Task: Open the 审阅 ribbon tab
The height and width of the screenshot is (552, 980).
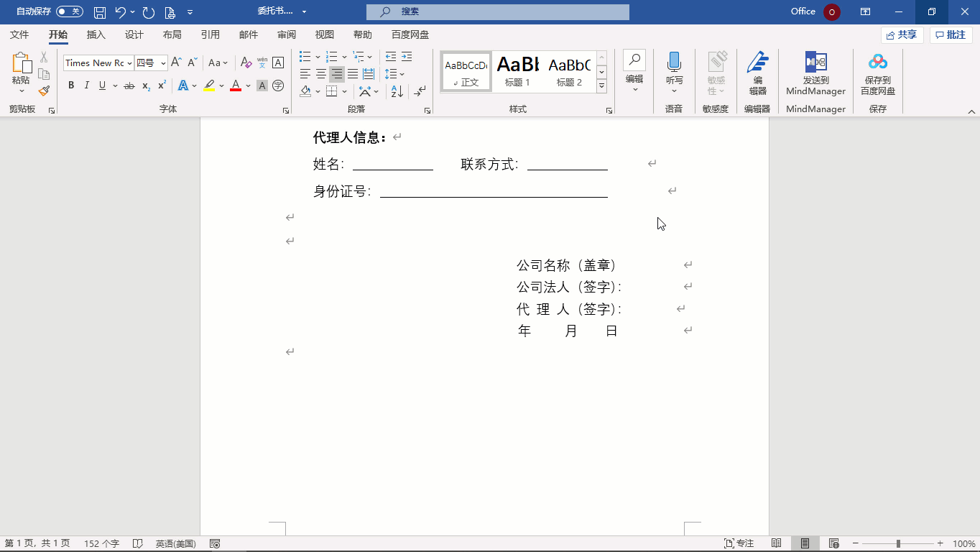Action: pyautogui.click(x=286, y=34)
